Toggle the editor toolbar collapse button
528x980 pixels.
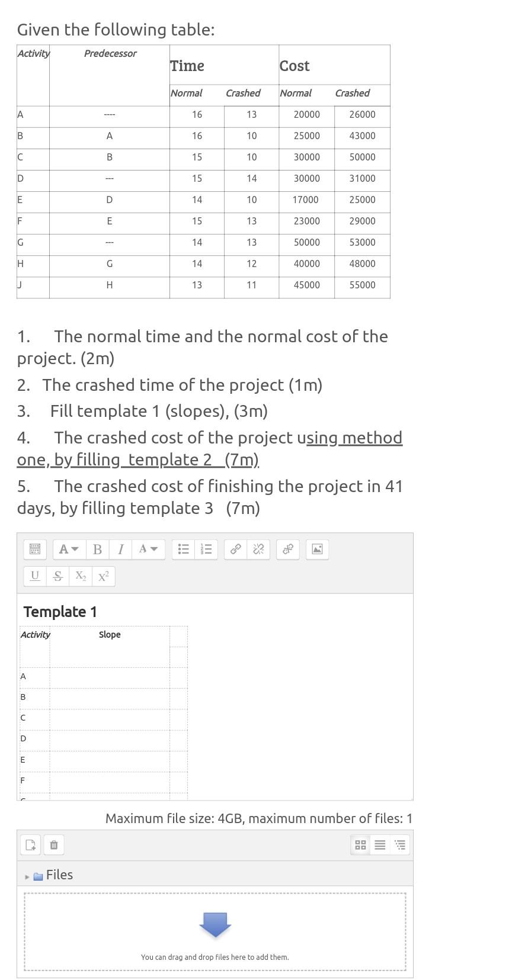34,549
